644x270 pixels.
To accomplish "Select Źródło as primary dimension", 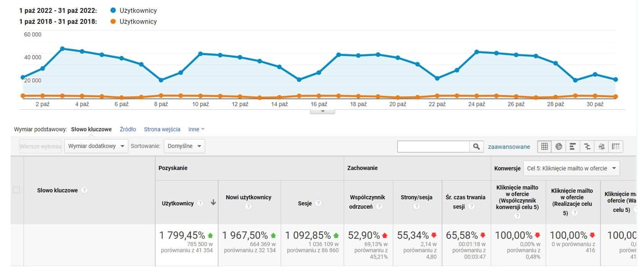I will click(x=128, y=129).
